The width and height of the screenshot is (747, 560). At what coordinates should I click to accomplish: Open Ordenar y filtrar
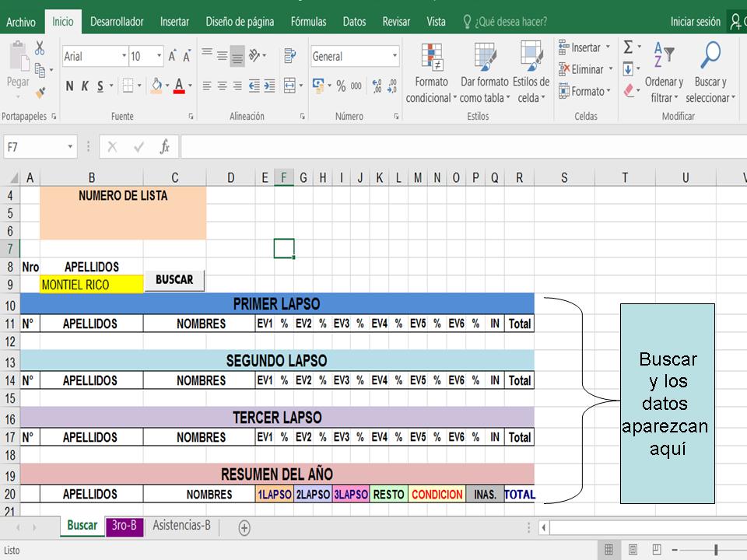[x=664, y=73]
